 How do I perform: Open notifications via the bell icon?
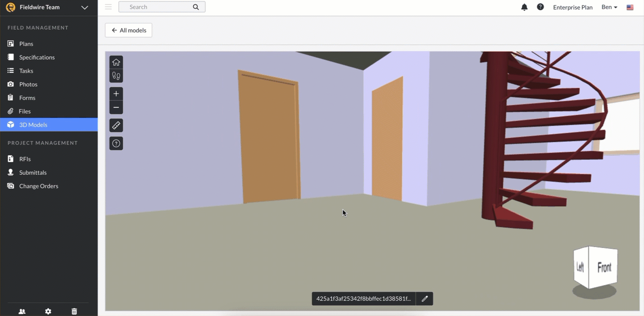click(524, 7)
